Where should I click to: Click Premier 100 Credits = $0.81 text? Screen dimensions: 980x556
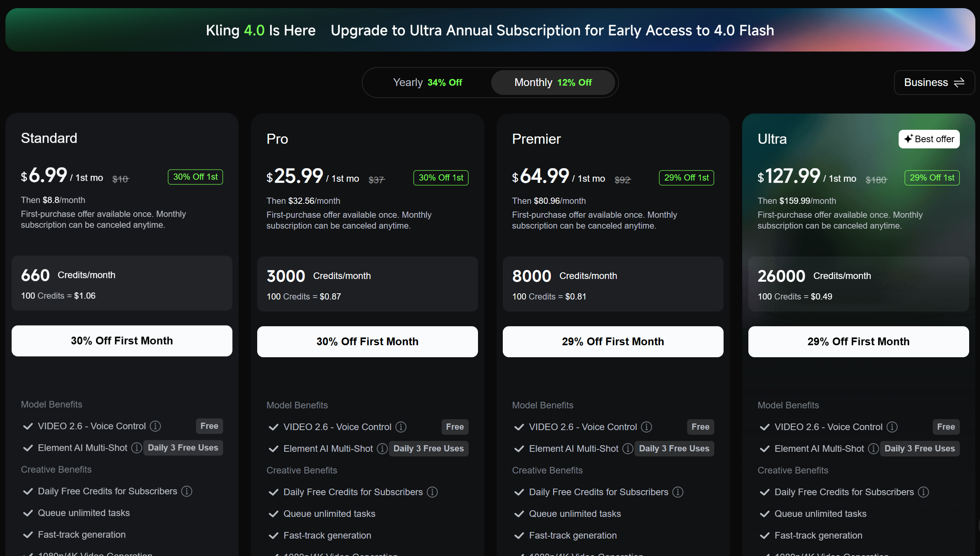(x=549, y=297)
